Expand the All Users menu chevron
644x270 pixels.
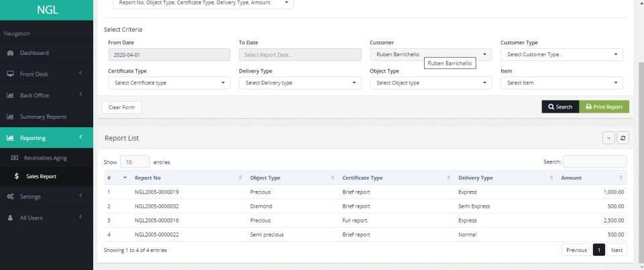point(81,217)
